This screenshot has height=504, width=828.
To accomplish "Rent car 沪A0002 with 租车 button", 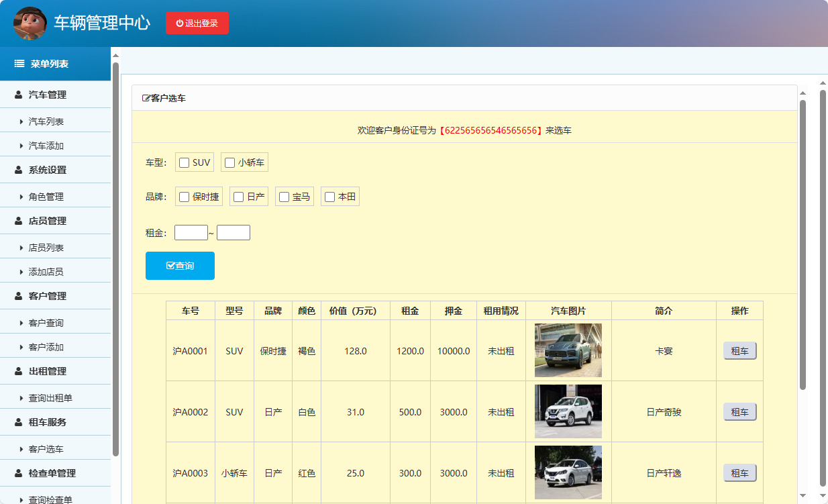I will click(x=739, y=412).
